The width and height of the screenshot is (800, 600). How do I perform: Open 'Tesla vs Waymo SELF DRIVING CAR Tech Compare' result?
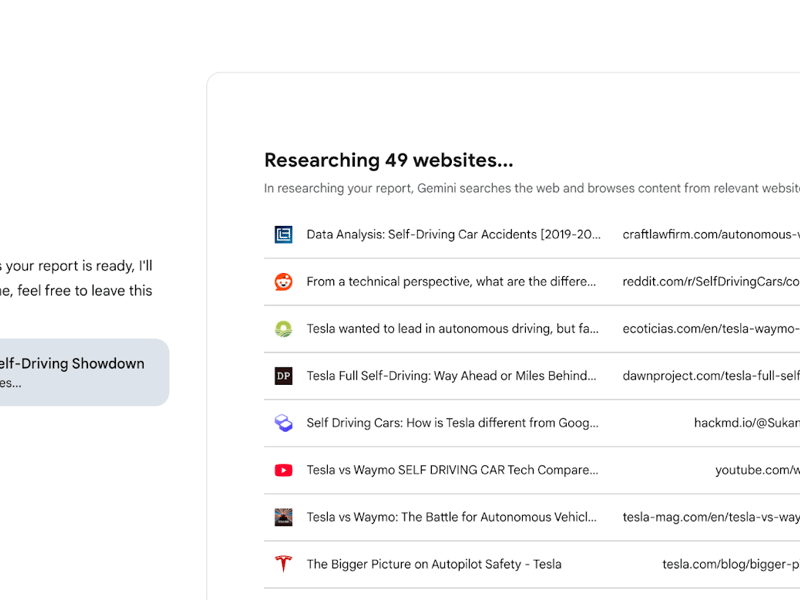(x=453, y=470)
